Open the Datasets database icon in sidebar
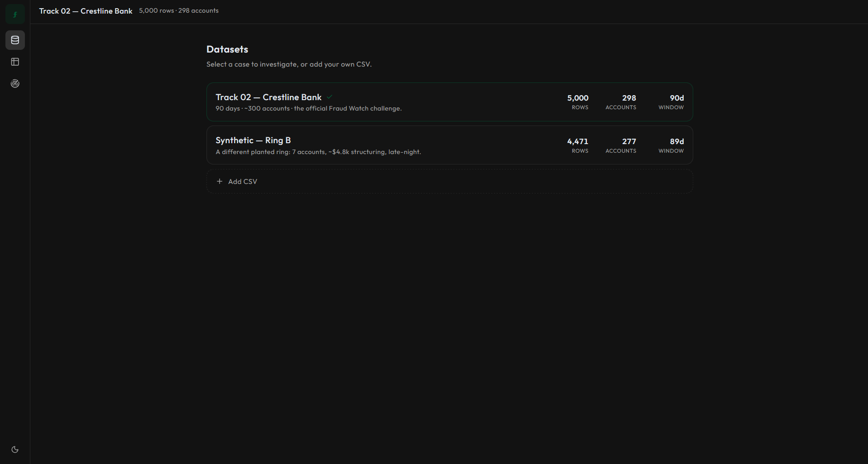Viewport: 868px width, 464px height. pyautogui.click(x=15, y=40)
